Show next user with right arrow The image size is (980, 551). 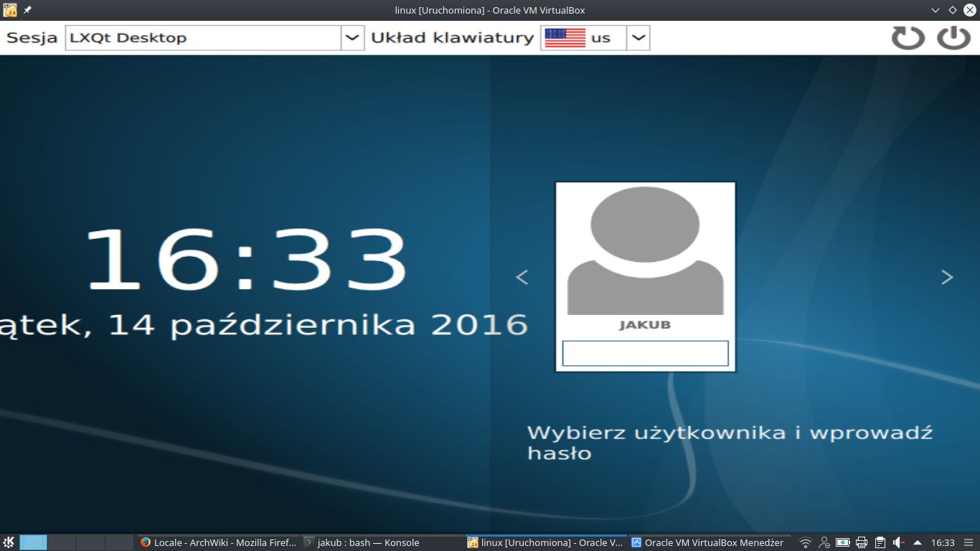tap(947, 277)
